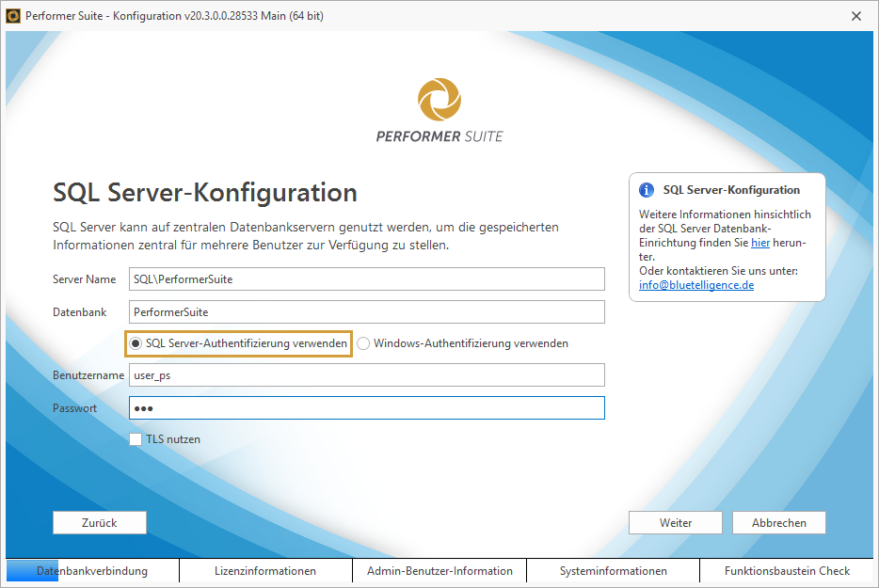Open the Funktionsbaustein Check tab
879x588 pixels.
click(789, 570)
